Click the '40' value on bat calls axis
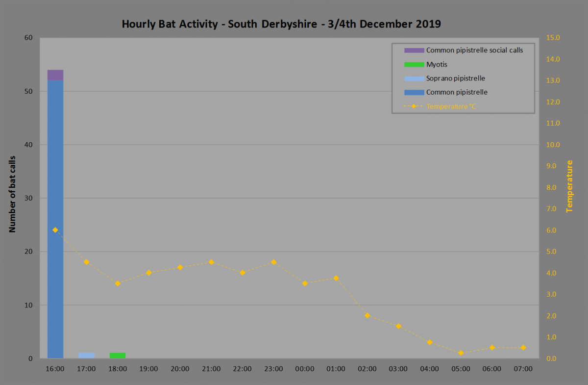 pos(28,145)
